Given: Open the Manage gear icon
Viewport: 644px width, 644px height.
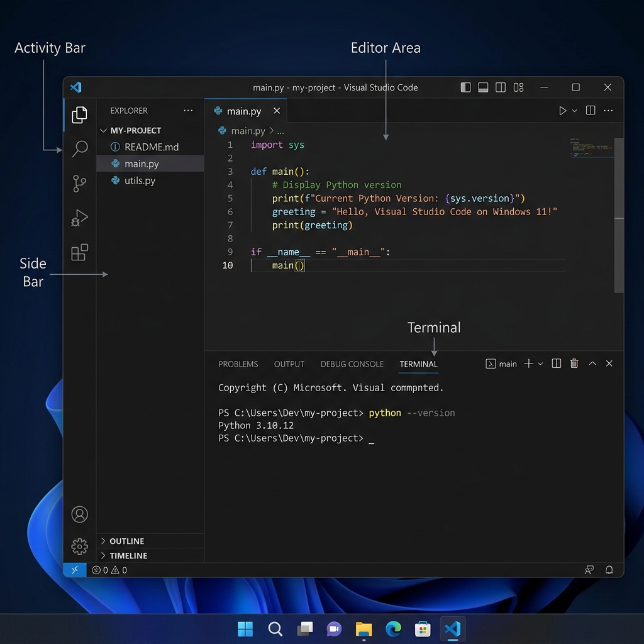Looking at the screenshot, I should [79, 547].
